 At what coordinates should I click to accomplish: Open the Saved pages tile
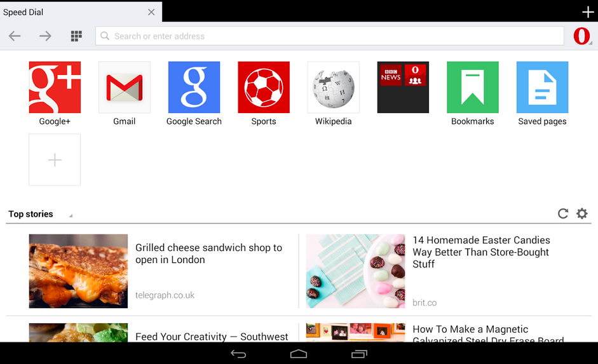[x=542, y=87]
